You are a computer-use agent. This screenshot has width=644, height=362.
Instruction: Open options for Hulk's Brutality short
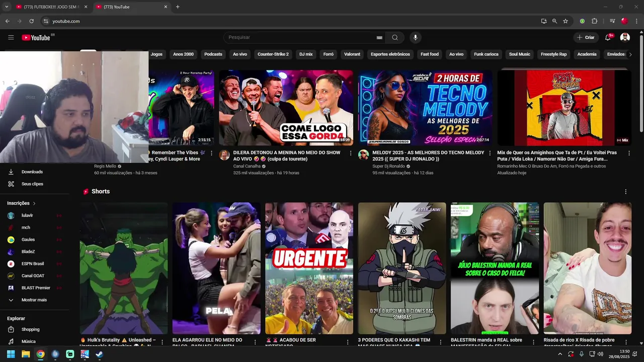162,342
